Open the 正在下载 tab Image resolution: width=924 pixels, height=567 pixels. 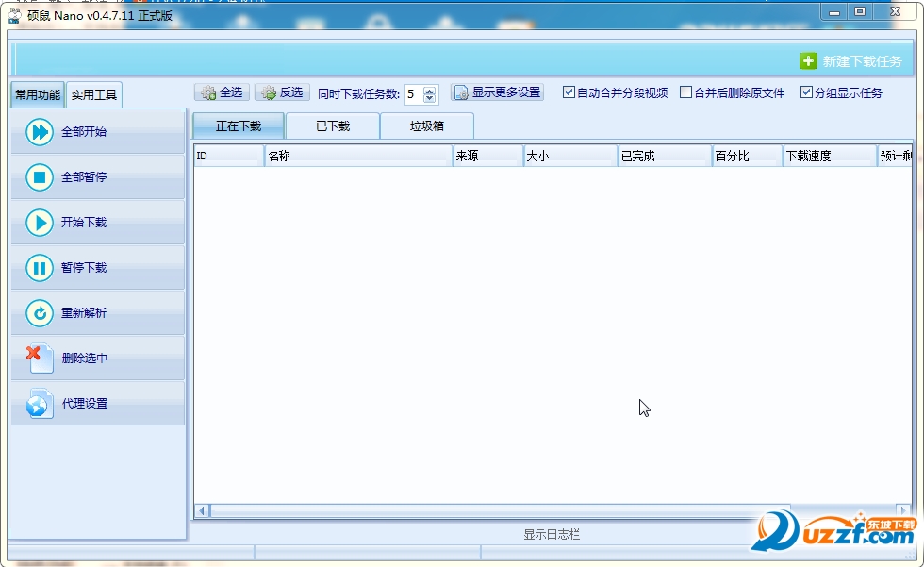pyautogui.click(x=239, y=126)
